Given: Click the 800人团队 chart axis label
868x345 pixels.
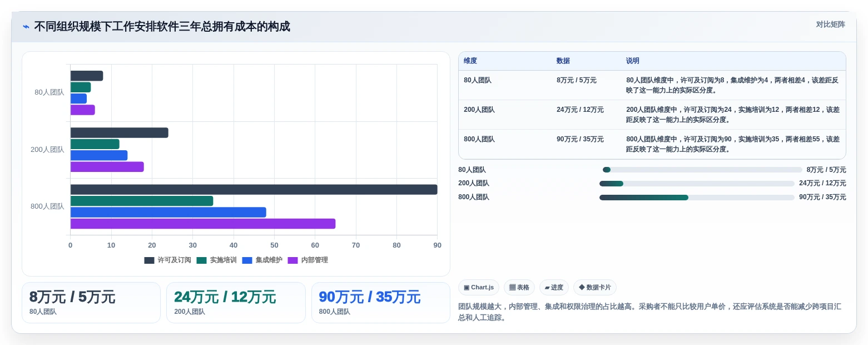Looking at the screenshot, I should (x=47, y=206).
